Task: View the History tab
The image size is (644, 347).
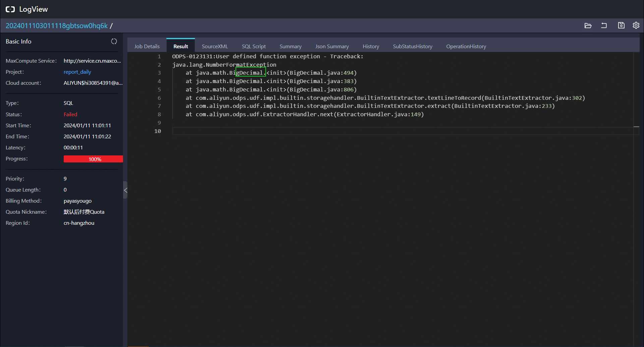Action: pos(371,46)
